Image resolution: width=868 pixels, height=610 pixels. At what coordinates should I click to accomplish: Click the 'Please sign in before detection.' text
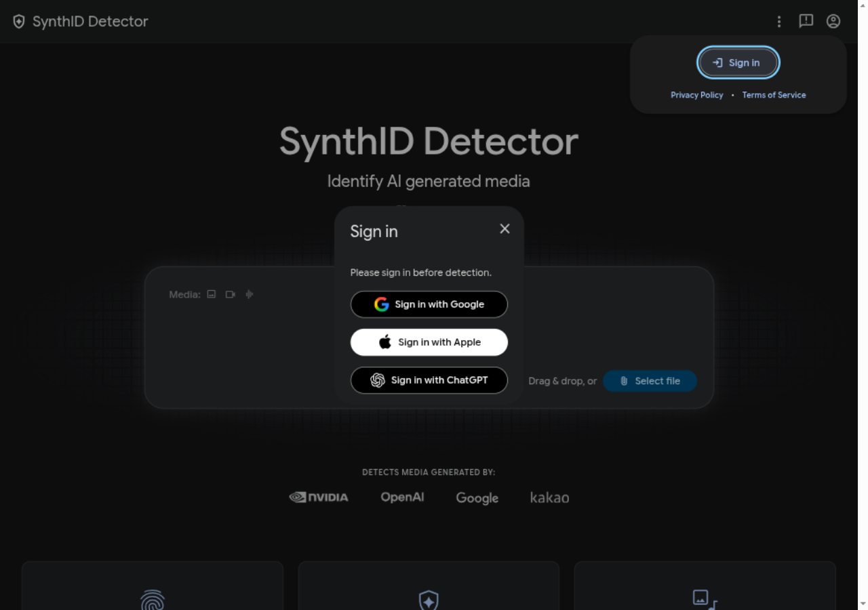[421, 272]
